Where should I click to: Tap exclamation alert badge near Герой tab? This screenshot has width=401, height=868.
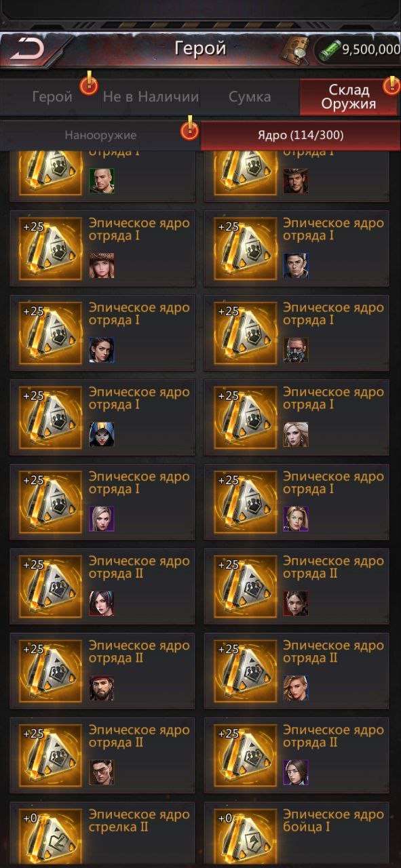click(x=89, y=85)
